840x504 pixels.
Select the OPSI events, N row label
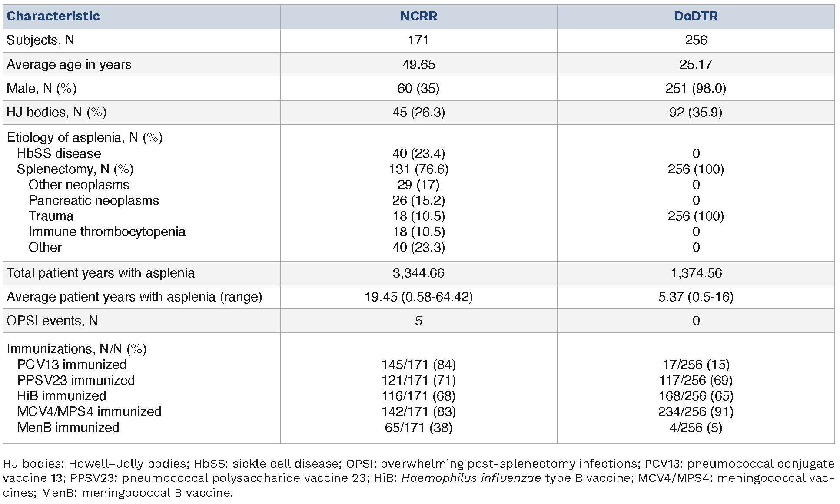click(x=52, y=321)
